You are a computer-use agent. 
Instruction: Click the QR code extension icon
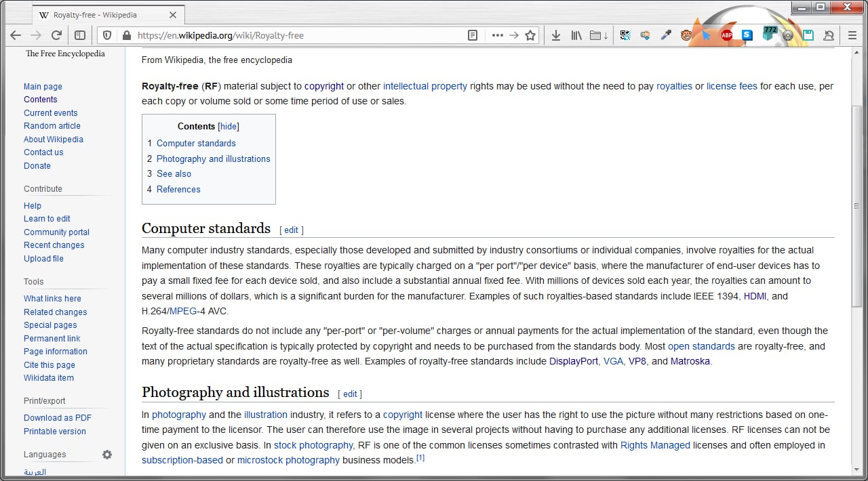click(625, 35)
